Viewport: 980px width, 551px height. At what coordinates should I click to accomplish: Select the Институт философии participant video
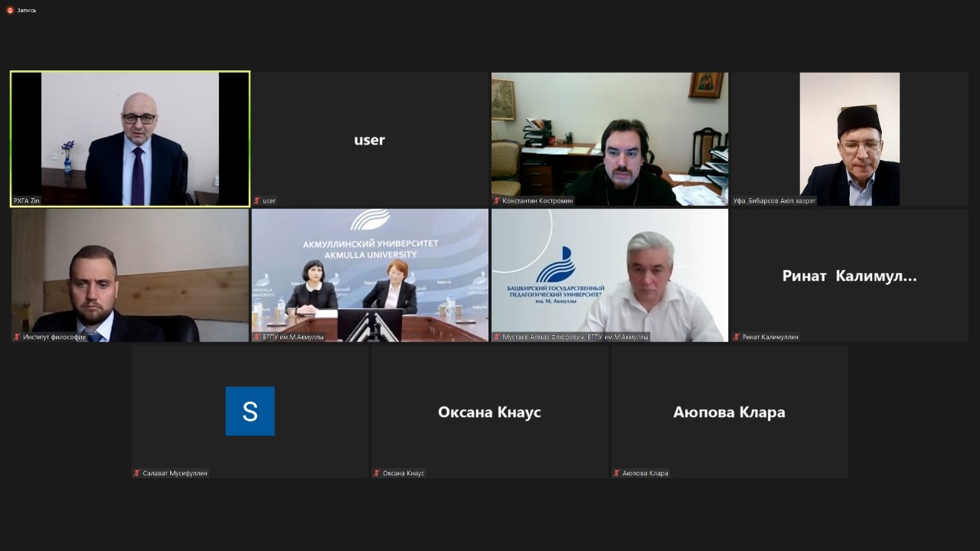130,274
